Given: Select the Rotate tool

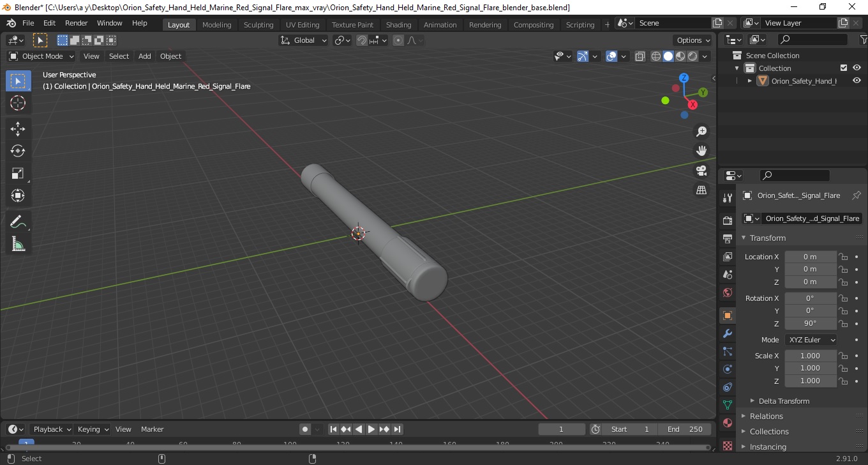Looking at the screenshot, I should 18,151.
